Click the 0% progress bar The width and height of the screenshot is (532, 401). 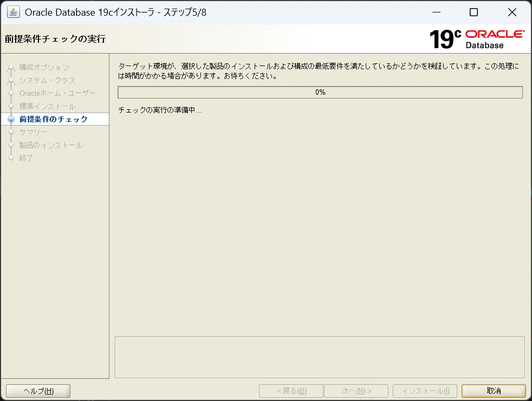click(320, 92)
